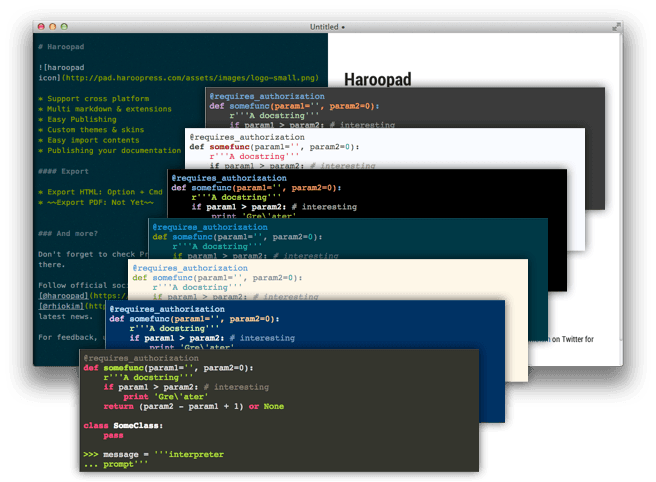
Task: Click the "### And more?" heading line
Action: coord(72,233)
